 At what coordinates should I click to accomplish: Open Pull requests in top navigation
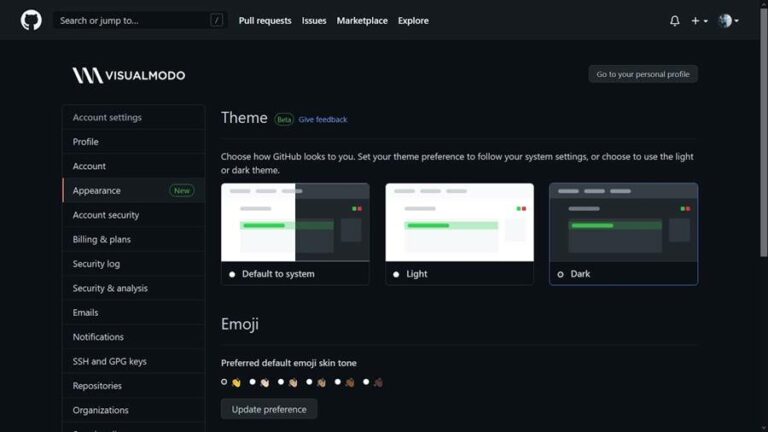click(265, 21)
